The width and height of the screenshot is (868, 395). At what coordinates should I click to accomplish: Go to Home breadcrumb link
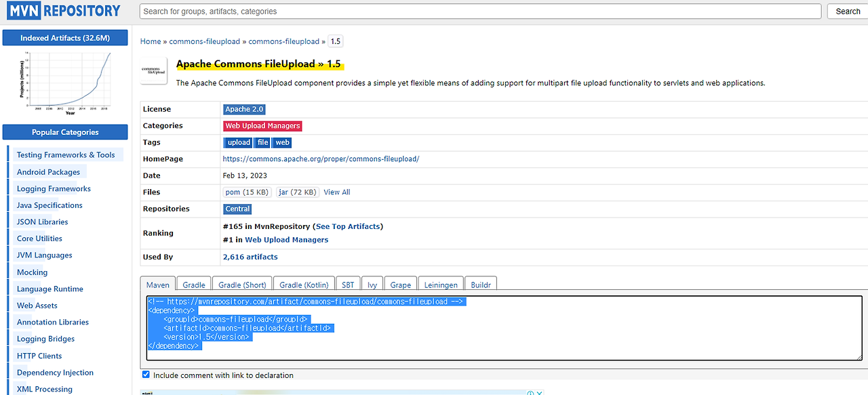click(151, 41)
